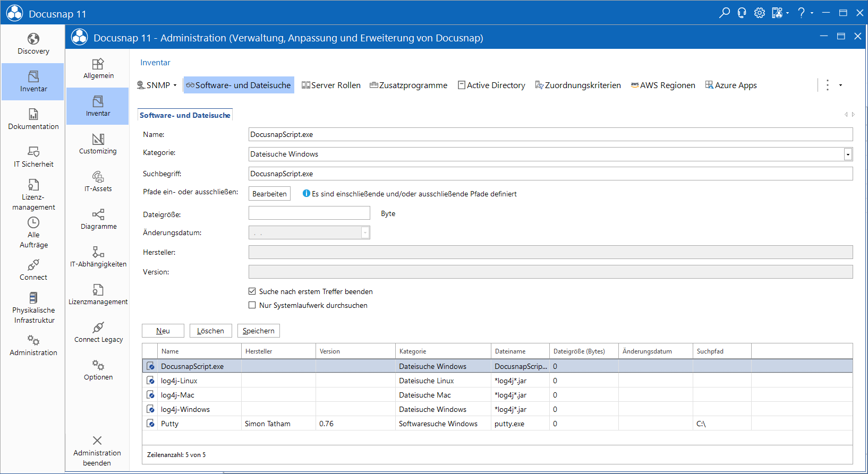Select the Software- und Dateisuche toolbar tab
The image size is (868, 474).
239,85
